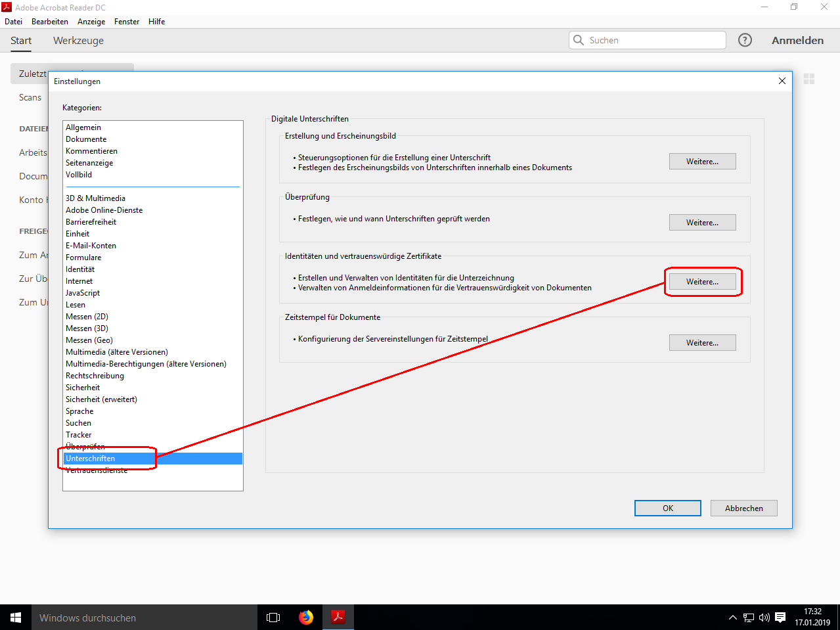Image resolution: width=840 pixels, height=630 pixels.
Task: Open the Action Center notification icon
Action: coord(780,618)
